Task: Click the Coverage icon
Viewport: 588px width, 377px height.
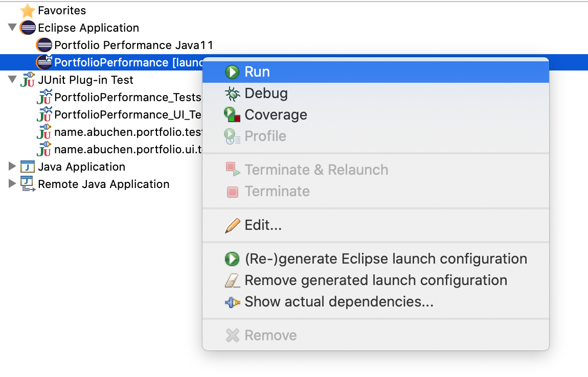Action: (234, 114)
